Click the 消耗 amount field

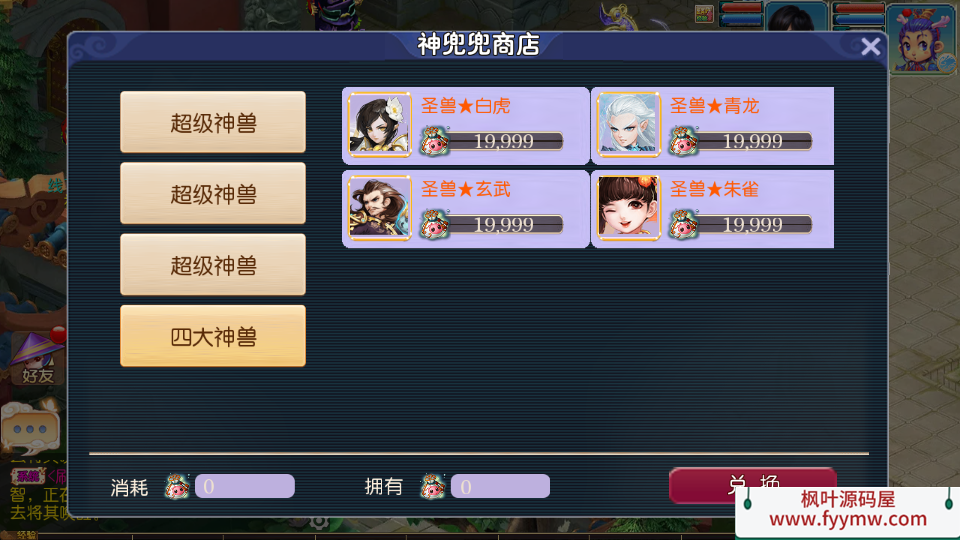(x=245, y=486)
